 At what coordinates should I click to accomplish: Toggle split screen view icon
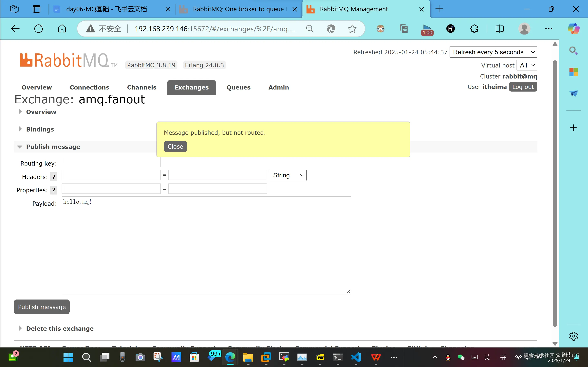click(500, 29)
